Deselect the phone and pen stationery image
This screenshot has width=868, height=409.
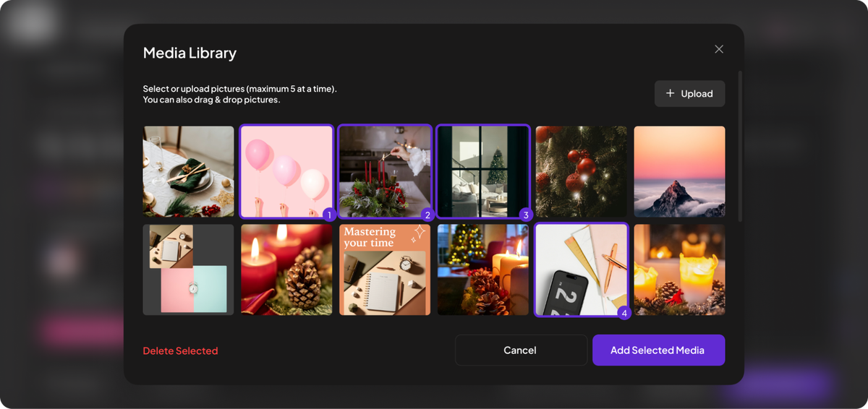pos(582,270)
